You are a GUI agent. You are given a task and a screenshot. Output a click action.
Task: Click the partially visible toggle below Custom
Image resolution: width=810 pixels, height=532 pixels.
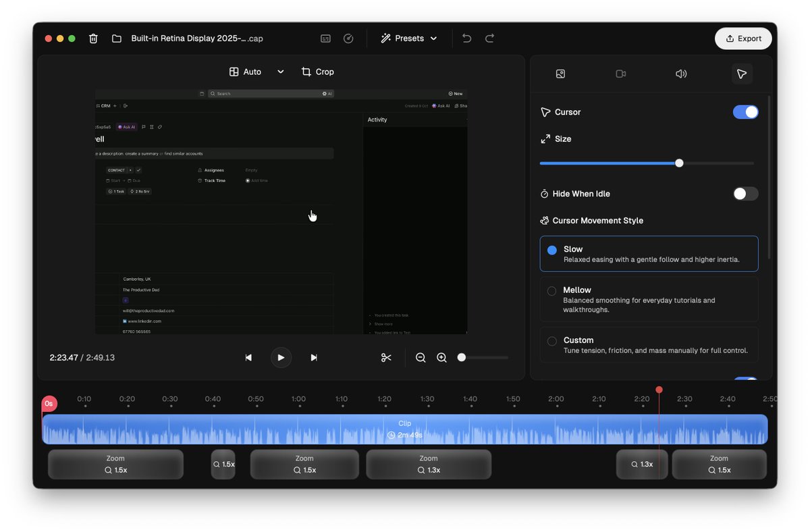(x=746, y=379)
